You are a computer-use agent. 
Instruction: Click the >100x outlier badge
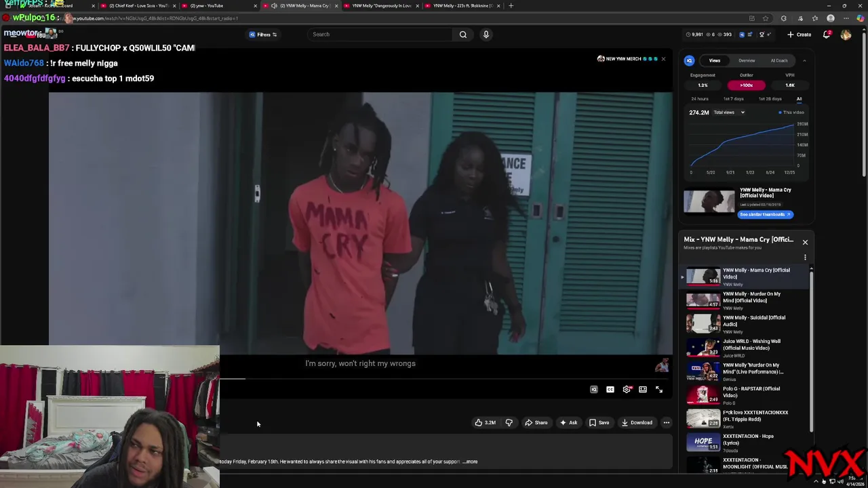pyautogui.click(x=747, y=85)
